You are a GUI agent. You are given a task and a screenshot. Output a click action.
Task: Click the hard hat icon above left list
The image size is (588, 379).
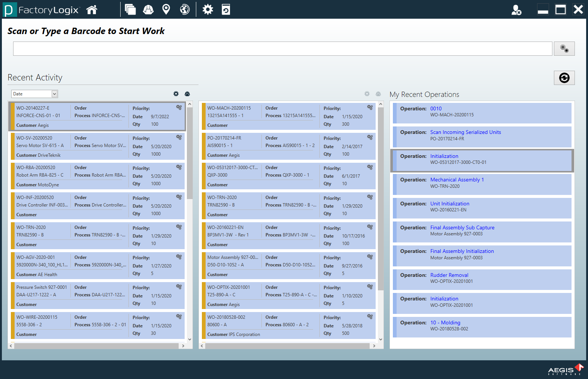tap(187, 94)
